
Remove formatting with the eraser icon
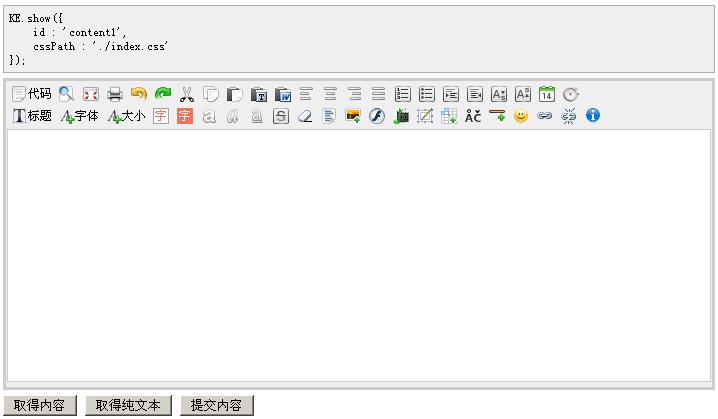coord(305,116)
